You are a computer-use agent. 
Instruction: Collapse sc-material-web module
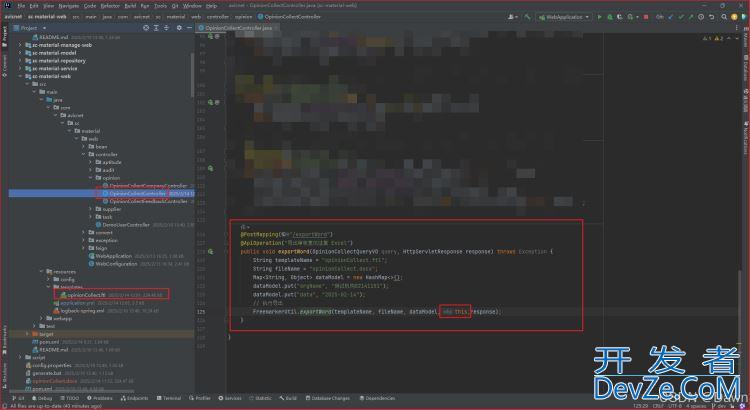(20, 76)
